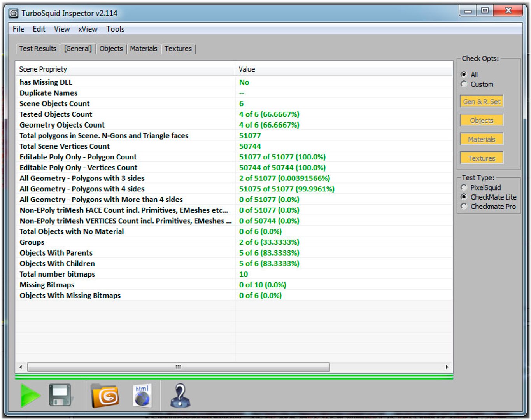
Task: Select 'Polygons with More than 4 sides' row
Action: [x=234, y=199]
